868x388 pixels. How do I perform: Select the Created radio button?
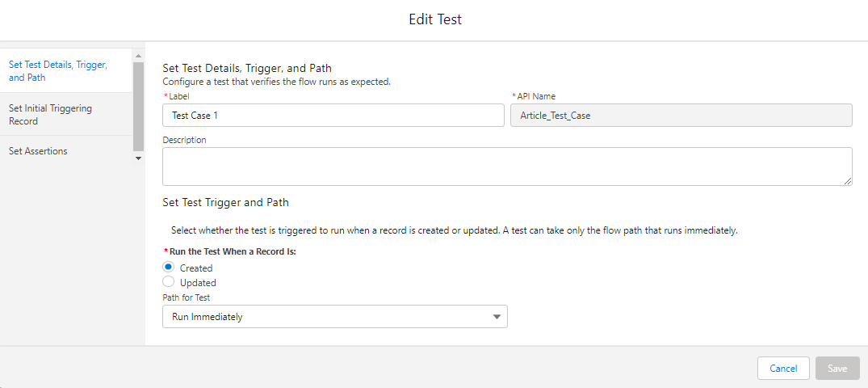click(168, 268)
